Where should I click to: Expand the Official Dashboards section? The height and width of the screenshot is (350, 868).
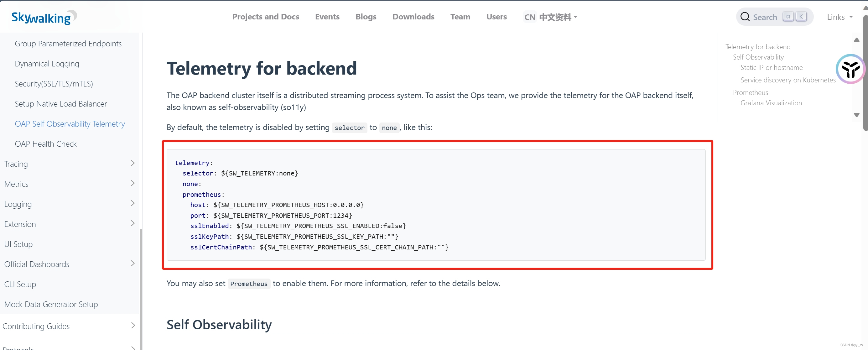click(133, 264)
